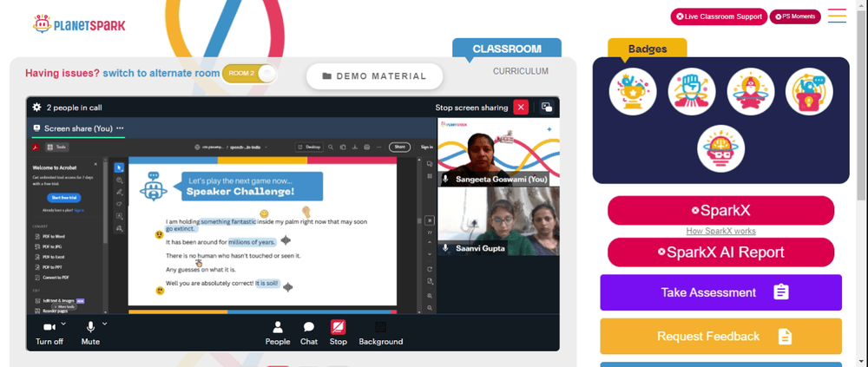This screenshot has width=868, height=367.
Task: Click Request Feedback button
Action: [x=720, y=336]
